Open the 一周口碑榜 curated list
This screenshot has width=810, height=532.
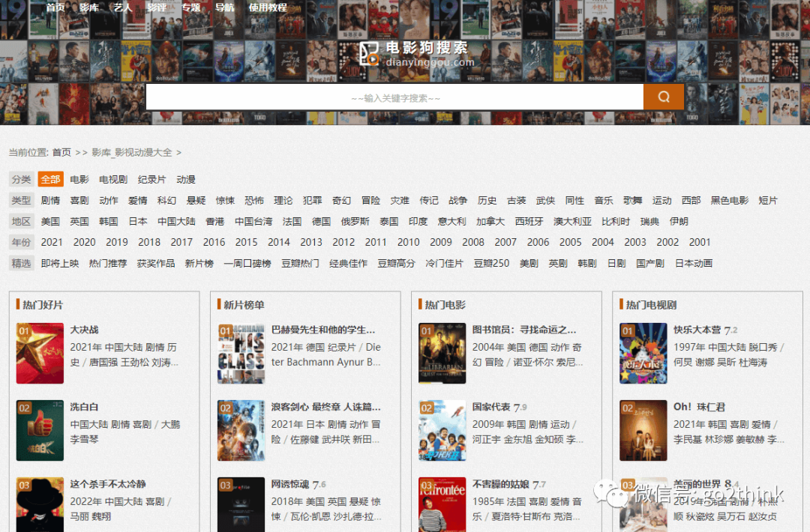247,263
